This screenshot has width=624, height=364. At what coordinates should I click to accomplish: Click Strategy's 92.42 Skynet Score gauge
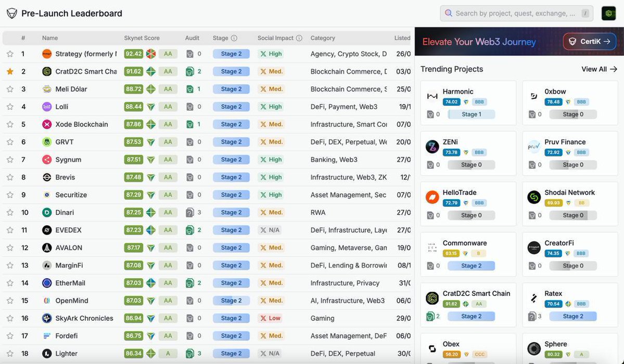tap(134, 54)
